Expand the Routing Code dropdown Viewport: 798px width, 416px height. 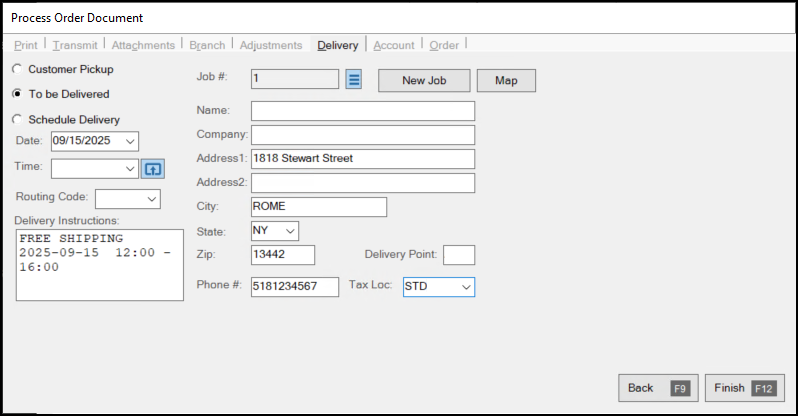(151, 199)
